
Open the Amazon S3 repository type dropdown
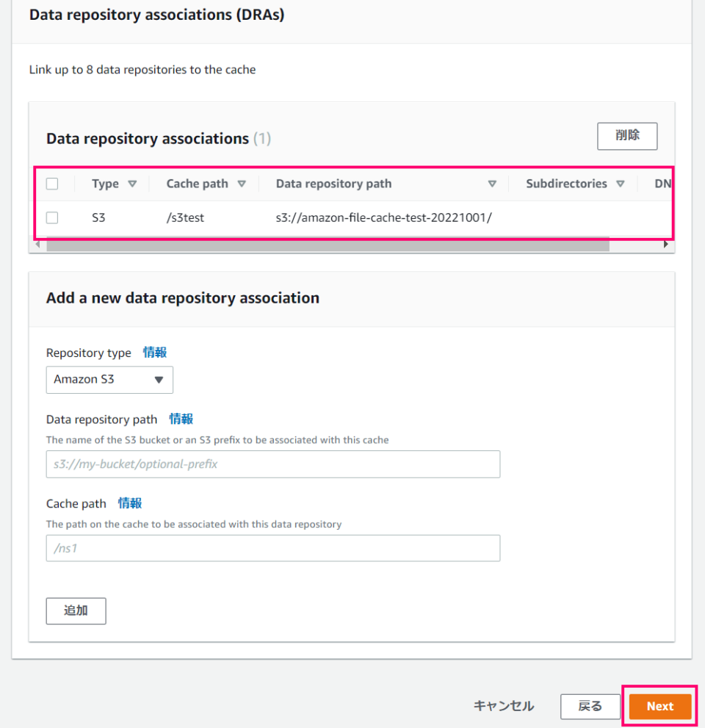point(109,380)
